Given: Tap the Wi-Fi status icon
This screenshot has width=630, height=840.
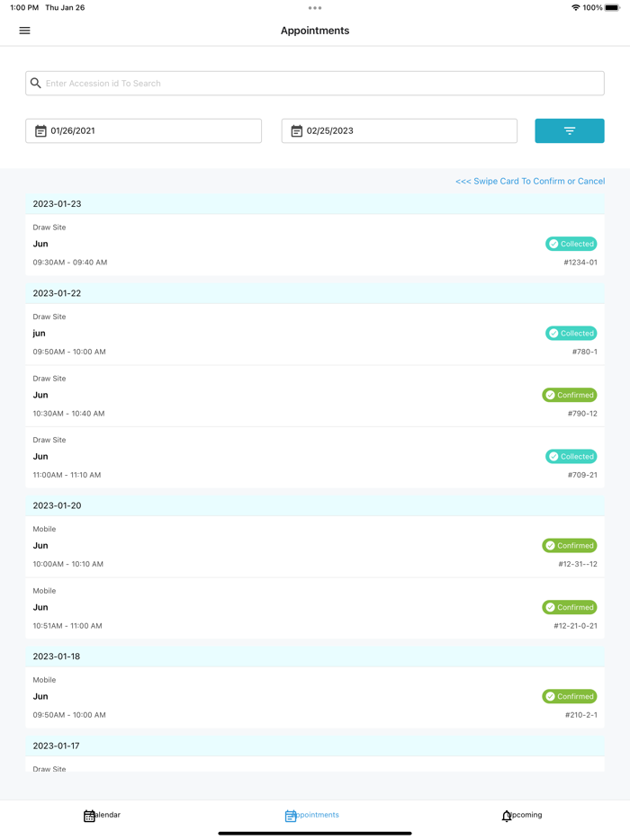Looking at the screenshot, I should tap(575, 7).
